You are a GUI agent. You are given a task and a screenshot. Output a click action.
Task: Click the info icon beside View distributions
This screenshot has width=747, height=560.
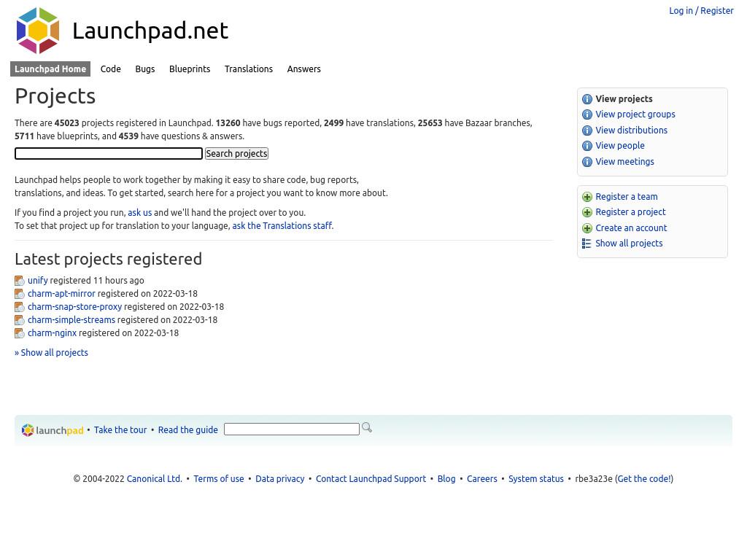[587, 131]
